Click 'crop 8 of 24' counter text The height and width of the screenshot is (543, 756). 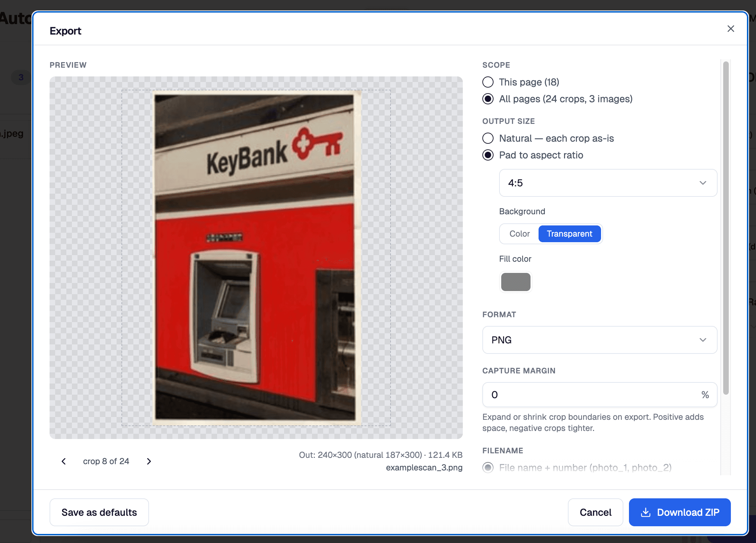tap(106, 461)
